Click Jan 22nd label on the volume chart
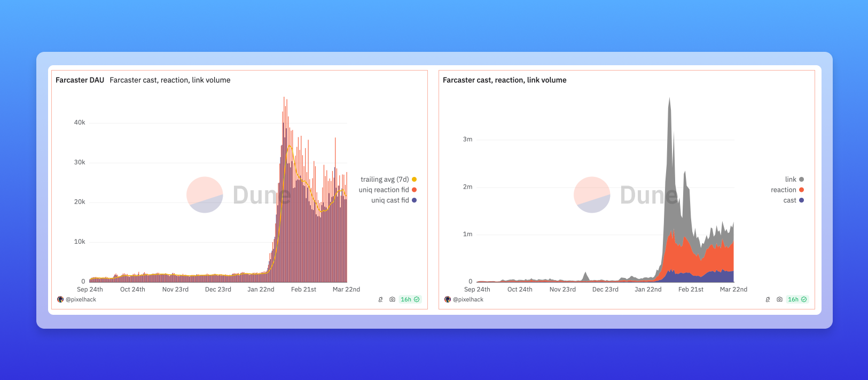868x380 pixels. [x=648, y=290]
